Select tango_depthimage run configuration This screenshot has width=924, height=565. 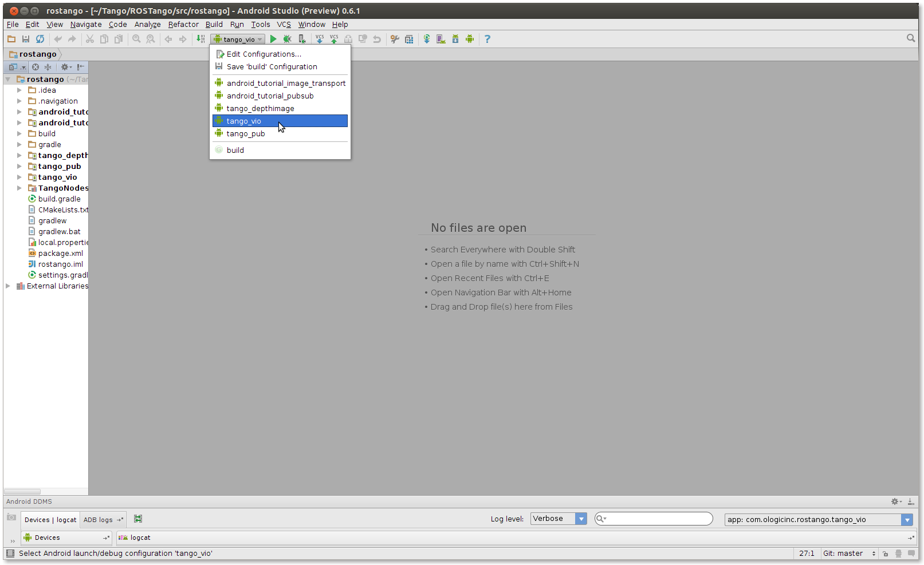260,109
